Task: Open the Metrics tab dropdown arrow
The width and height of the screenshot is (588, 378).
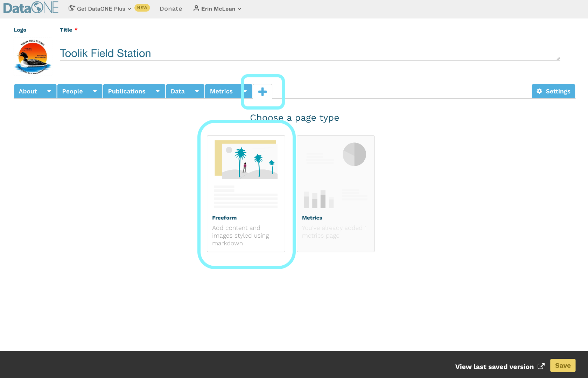Action: coord(245,91)
